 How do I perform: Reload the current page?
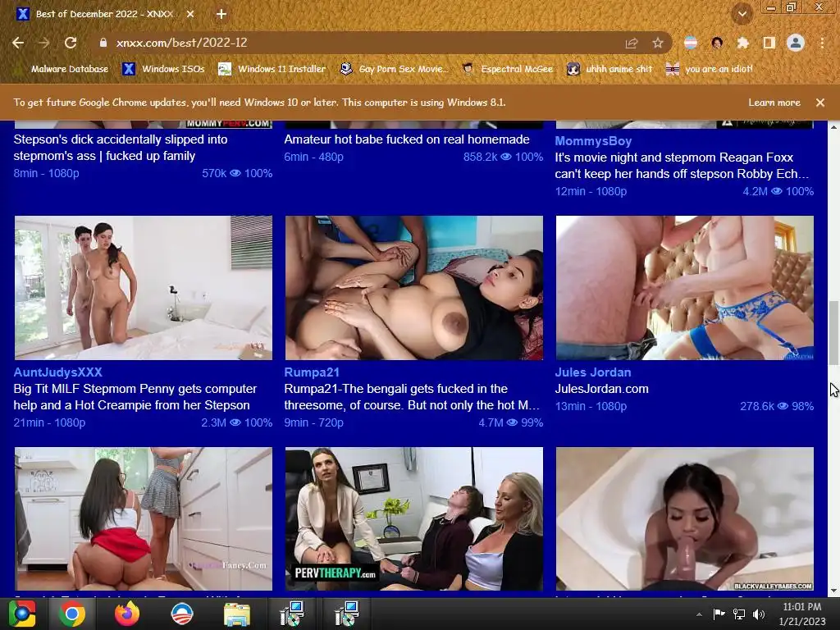point(71,43)
